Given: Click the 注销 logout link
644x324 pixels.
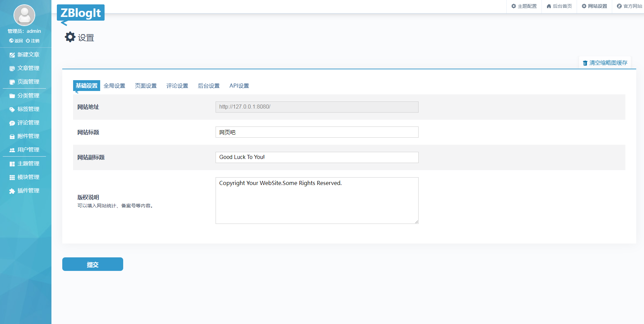Looking at the screenshot, I should tap(33, 41).
